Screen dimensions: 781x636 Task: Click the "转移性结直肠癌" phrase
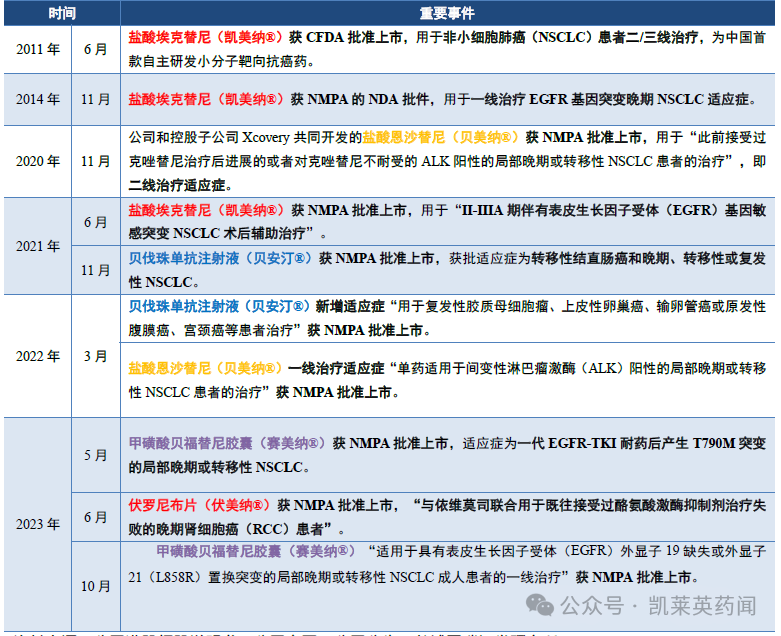pos(579,258)
